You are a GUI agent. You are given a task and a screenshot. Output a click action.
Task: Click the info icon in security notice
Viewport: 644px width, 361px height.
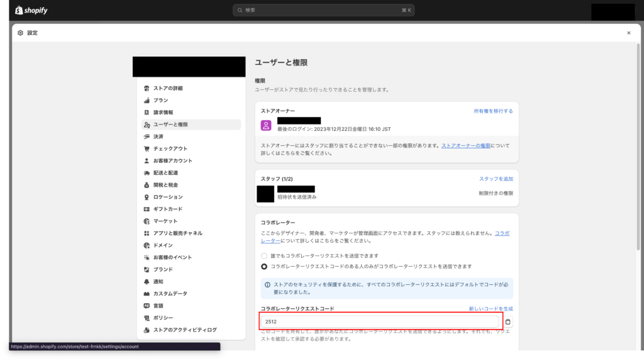pos(267,285)
